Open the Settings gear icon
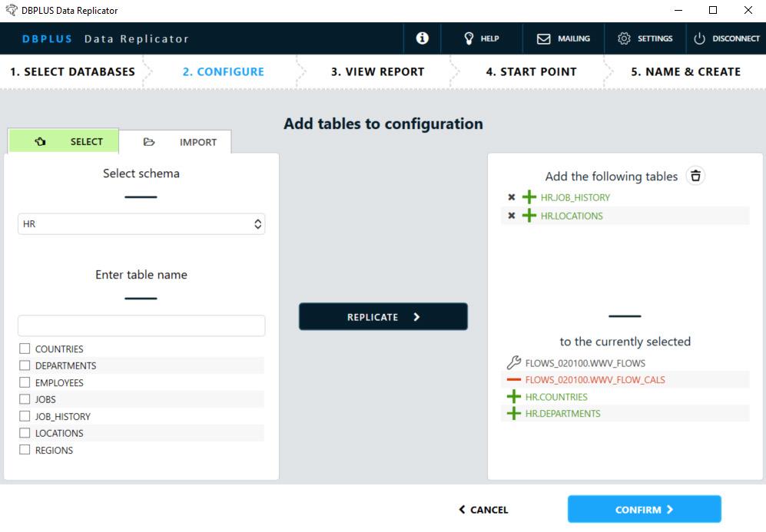 [624, 38]
